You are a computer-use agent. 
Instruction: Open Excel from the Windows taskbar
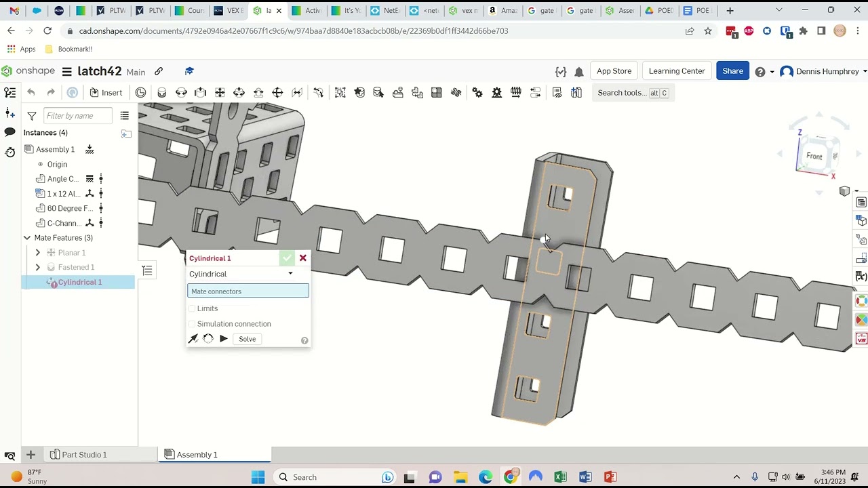[x=560, y=477]
